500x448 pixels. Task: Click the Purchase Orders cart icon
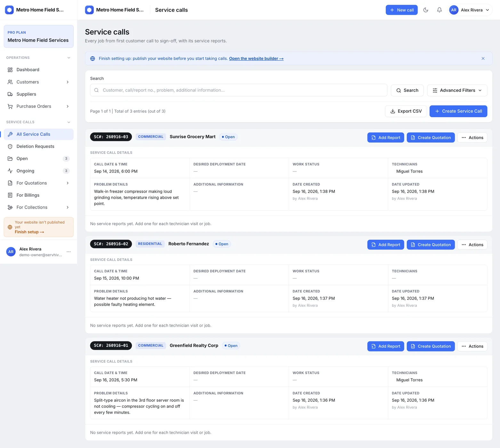pyautogui.click(x=10, y=106)
